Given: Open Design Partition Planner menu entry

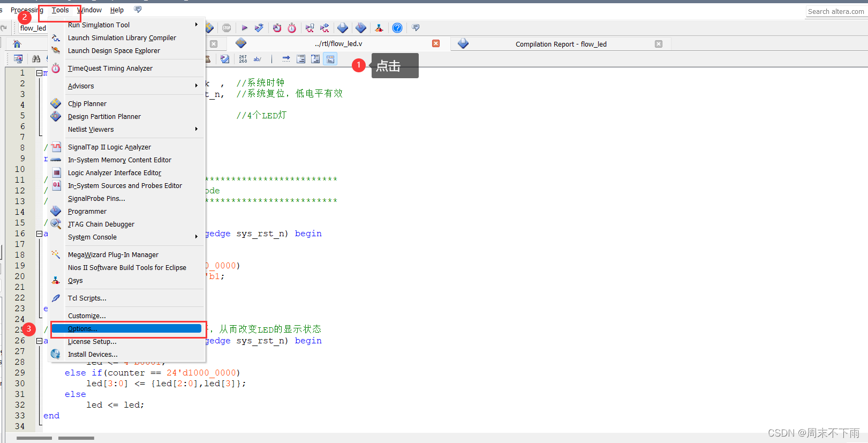Looking at the screenshot, I should [x=127, y=116].
